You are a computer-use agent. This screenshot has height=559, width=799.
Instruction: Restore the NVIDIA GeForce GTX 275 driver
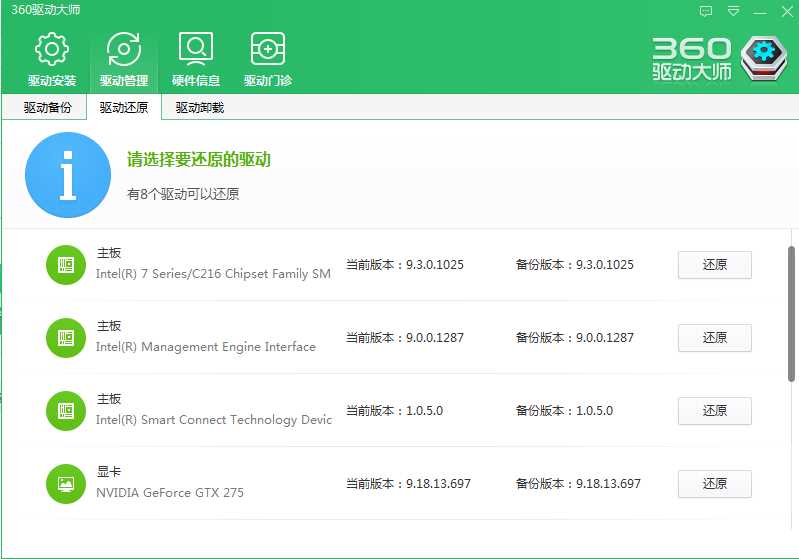coord(714,484)
